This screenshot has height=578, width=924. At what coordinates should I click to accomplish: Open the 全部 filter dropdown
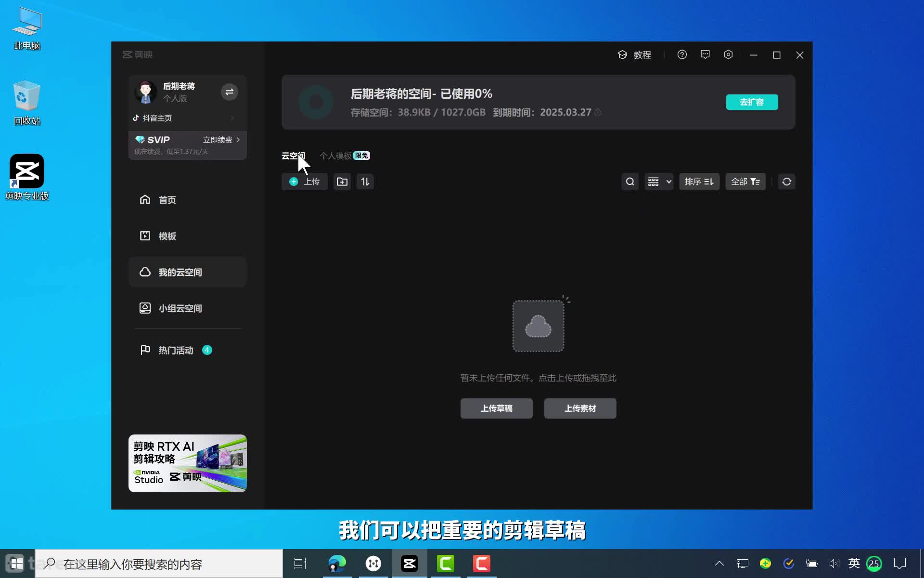tap(745, 182)
